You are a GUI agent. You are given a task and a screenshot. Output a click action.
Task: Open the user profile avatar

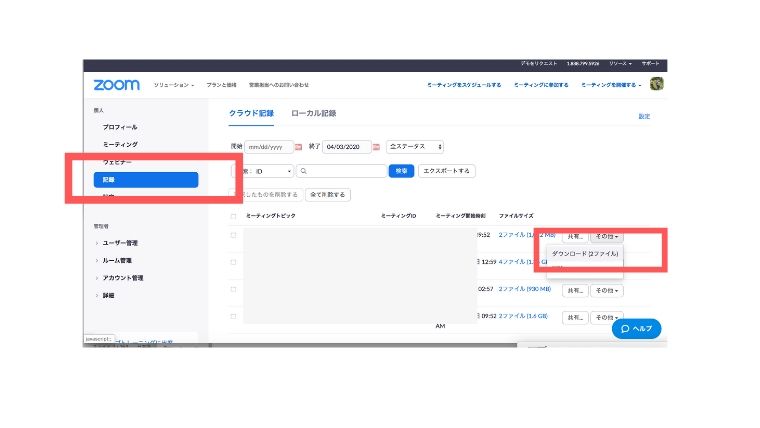coord(657,84)
